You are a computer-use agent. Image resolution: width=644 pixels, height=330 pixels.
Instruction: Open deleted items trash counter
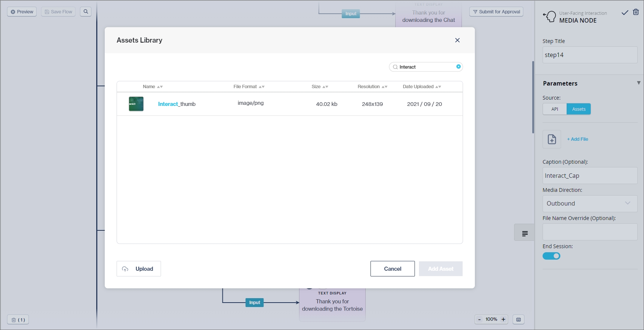18,320
